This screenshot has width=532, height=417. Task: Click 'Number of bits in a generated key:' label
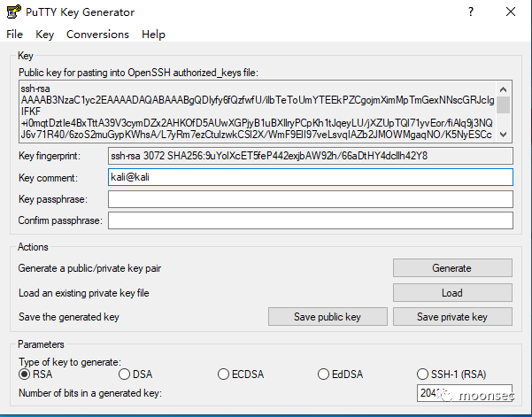pos(90,393)
